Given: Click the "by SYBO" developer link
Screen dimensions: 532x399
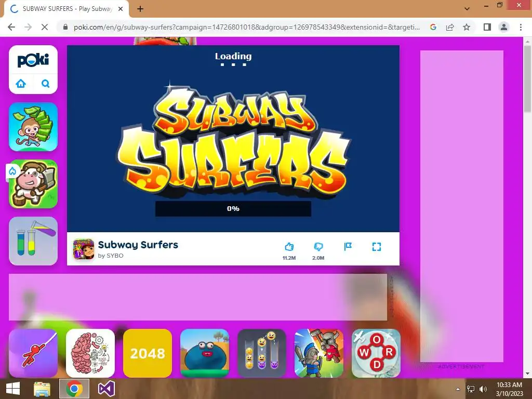Looking at the screenshot, I should [x=111, y=256].
